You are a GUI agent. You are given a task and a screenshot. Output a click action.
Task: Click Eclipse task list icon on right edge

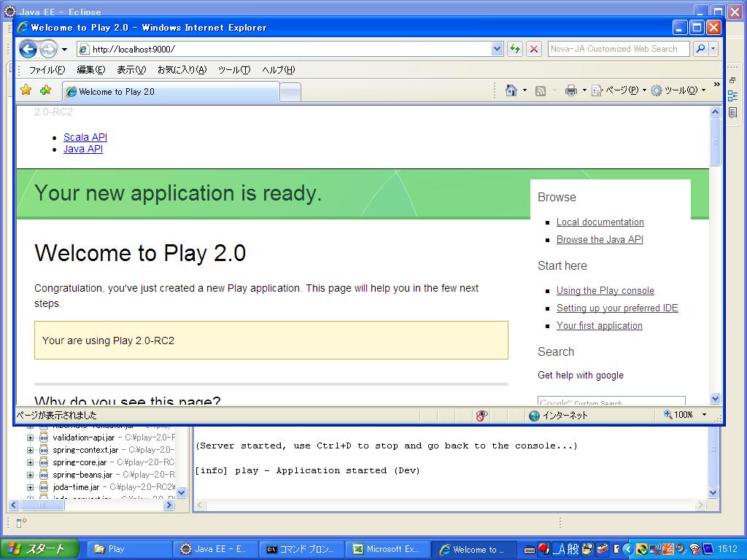(732, 112)
